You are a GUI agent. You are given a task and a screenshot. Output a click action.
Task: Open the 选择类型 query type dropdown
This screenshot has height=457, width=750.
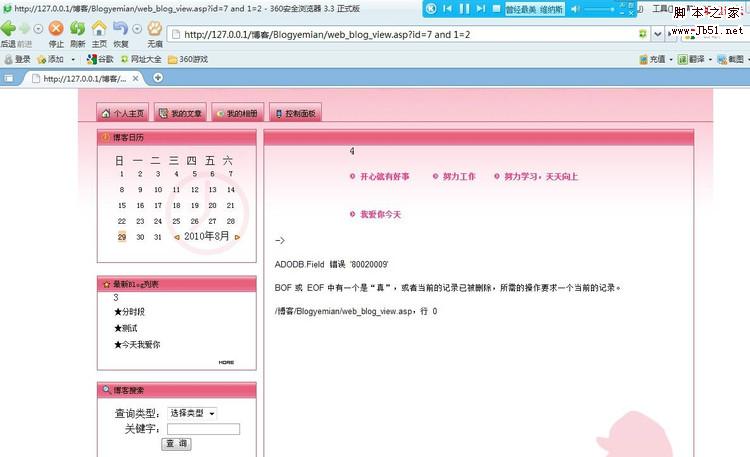point(192,413)
